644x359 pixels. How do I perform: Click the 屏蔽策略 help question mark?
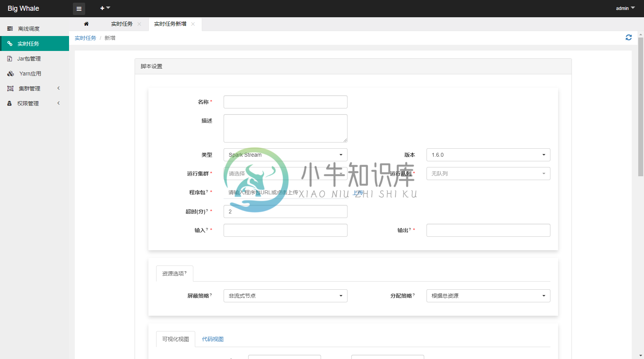pyautogui.click(x=211, y=294)
